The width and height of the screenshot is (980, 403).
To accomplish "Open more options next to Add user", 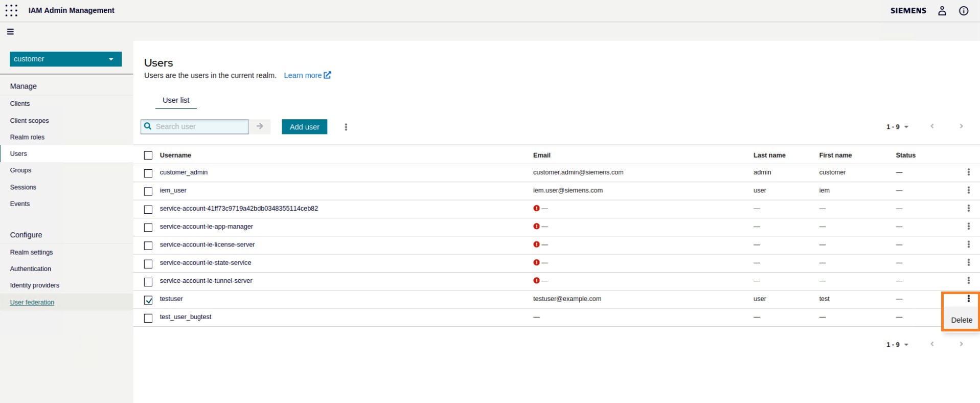I will point(346,127).
